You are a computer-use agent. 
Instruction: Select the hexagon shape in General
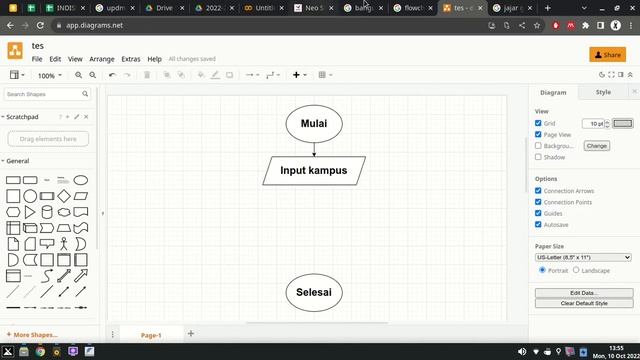[13, 212]
